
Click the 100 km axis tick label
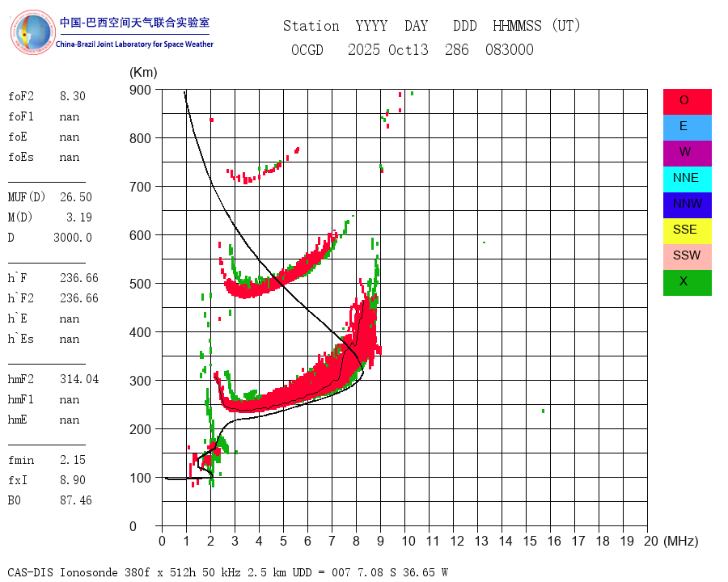coord(140,478)
